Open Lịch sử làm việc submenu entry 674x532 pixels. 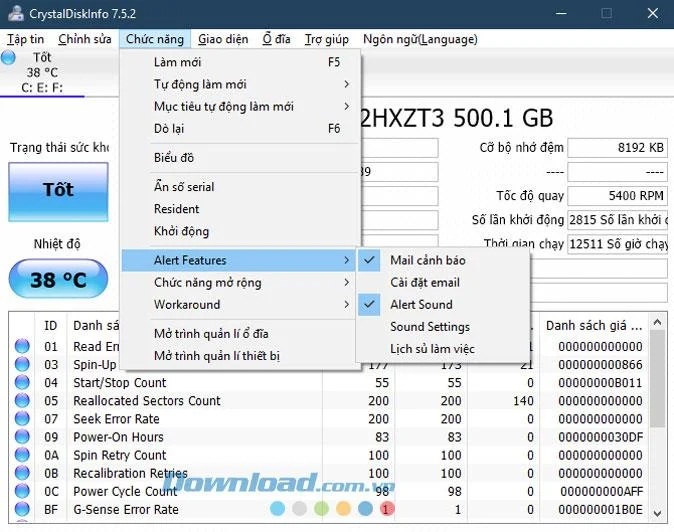point(443,349)
